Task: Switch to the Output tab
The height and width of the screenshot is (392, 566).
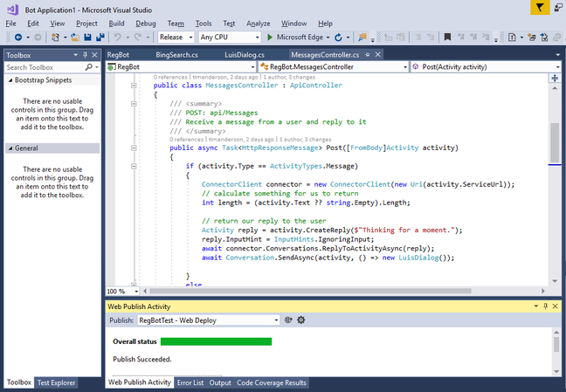Action: tap(220, 382)
